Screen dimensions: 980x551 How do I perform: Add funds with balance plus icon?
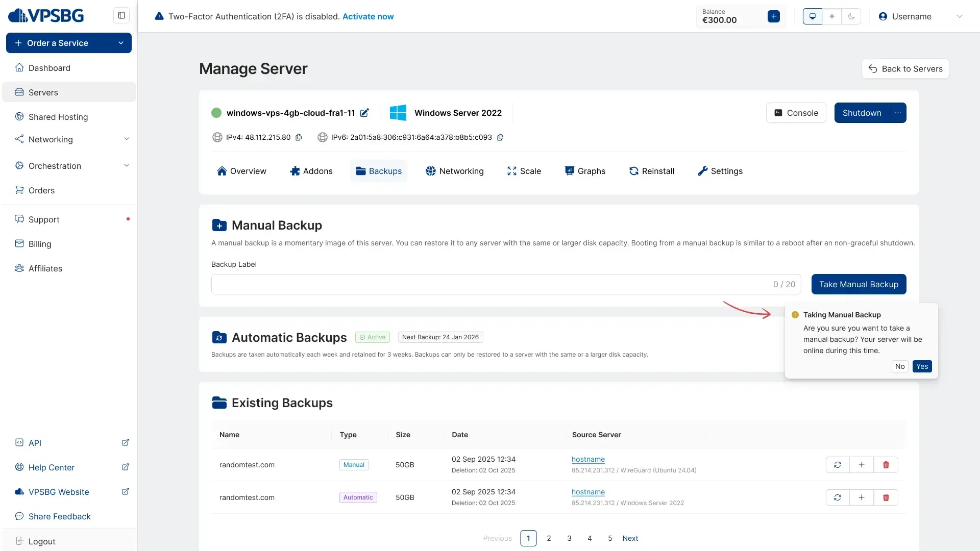773,16
